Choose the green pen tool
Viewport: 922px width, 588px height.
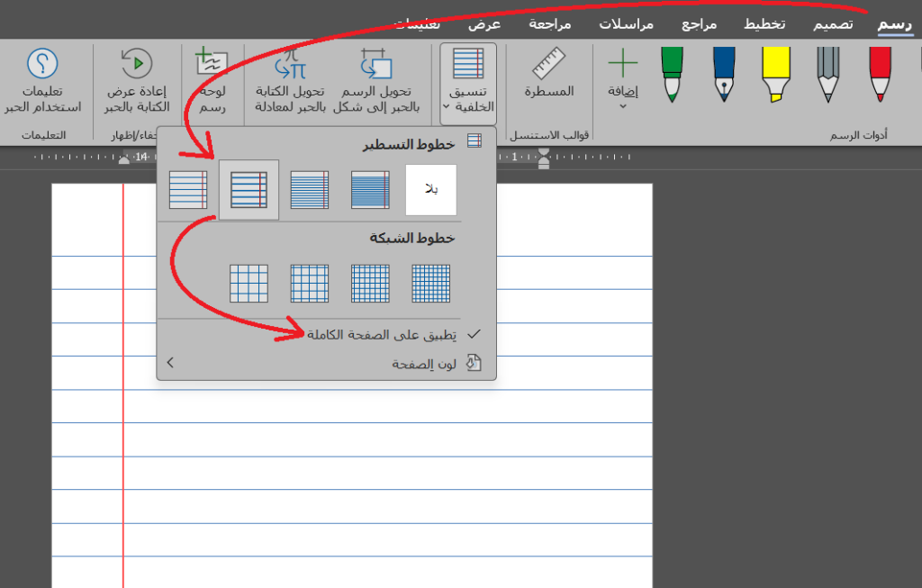point(672,75)
